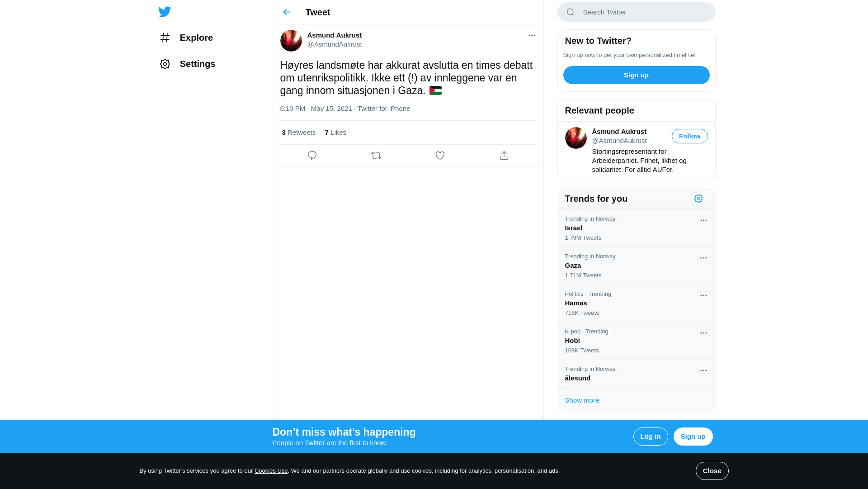Reply to the tweet via speech bubble icon
Viewport: 868px width, 489px height.
[x=312, y=156]
